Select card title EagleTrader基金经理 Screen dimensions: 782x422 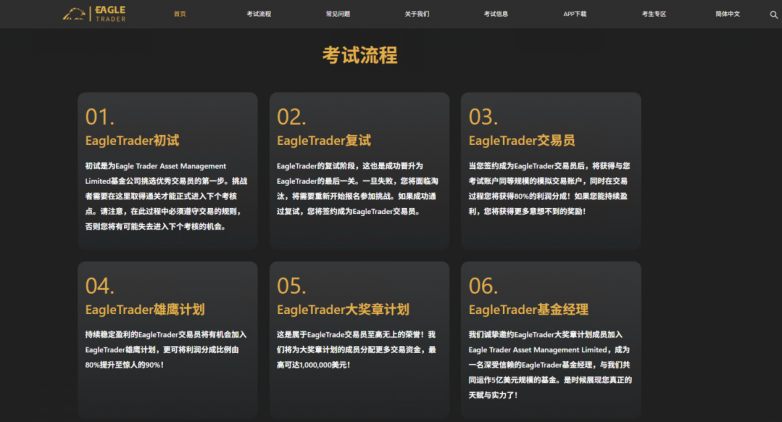tap(528, 310)
